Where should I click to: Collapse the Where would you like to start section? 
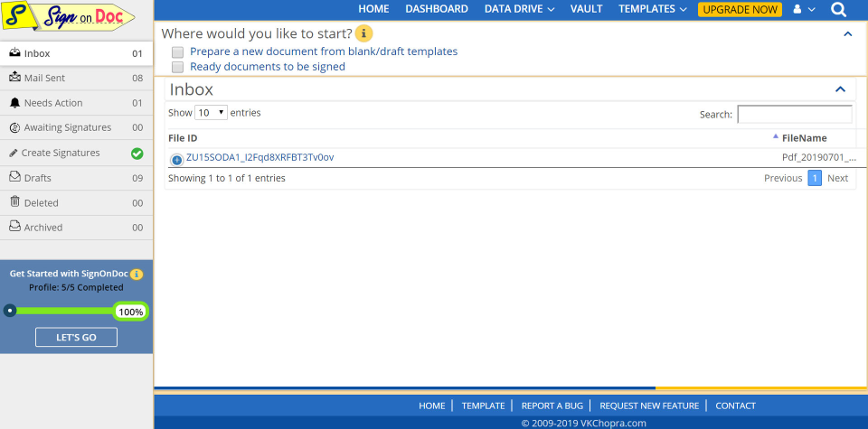(847, 34)
